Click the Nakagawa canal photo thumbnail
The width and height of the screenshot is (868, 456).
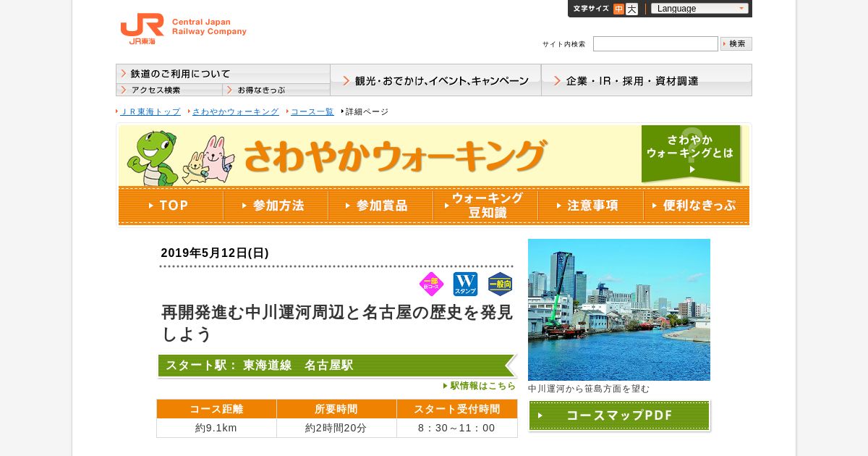pos(619,310)
